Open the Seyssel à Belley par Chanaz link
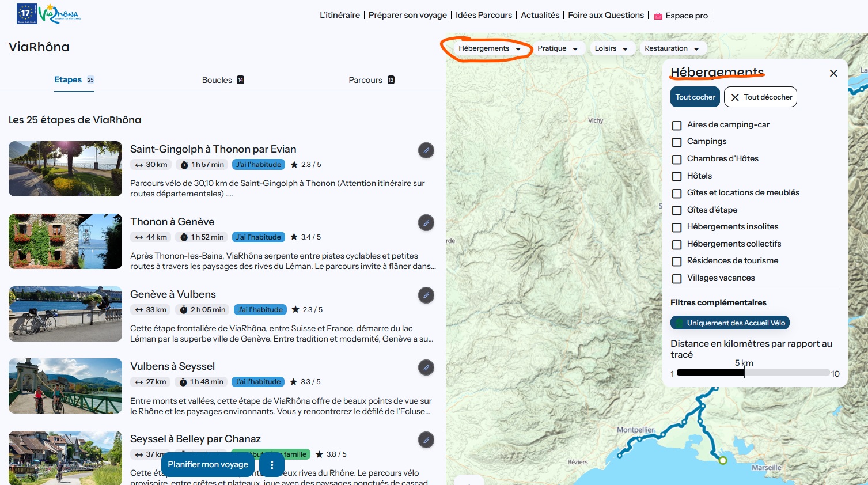 pos(195,439)
